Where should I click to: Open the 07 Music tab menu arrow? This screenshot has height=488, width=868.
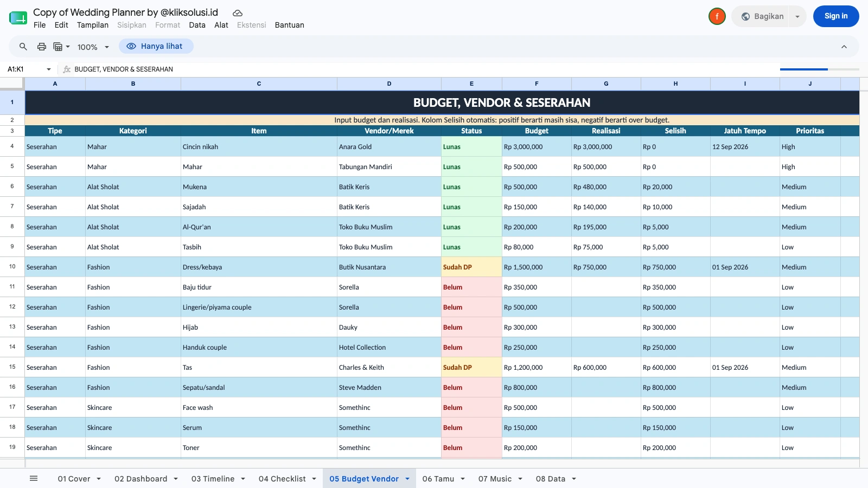(520, 479)
